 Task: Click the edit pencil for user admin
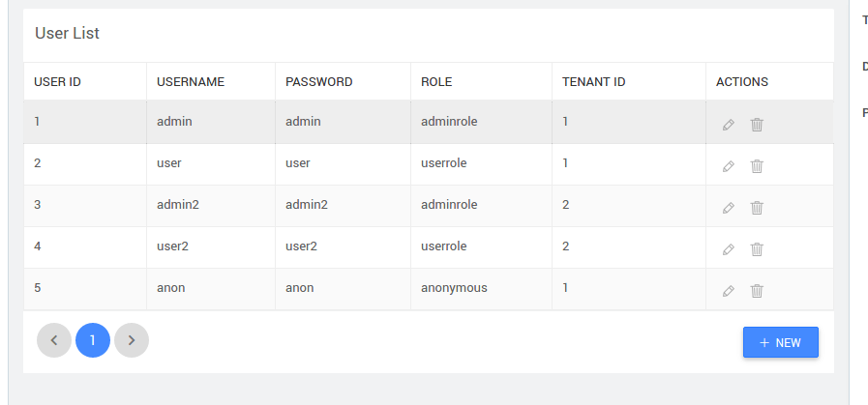tap(729, 125)
